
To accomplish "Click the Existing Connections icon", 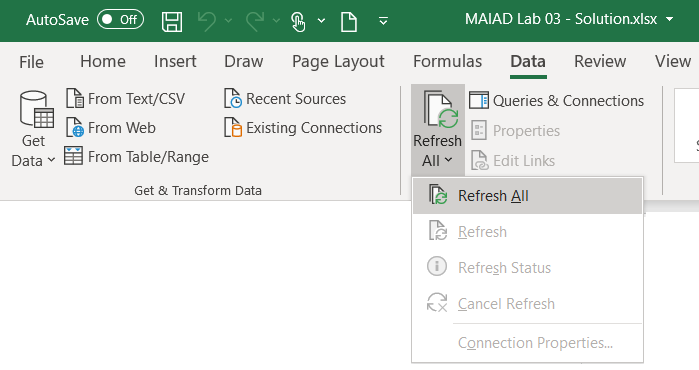I will 233,127.
